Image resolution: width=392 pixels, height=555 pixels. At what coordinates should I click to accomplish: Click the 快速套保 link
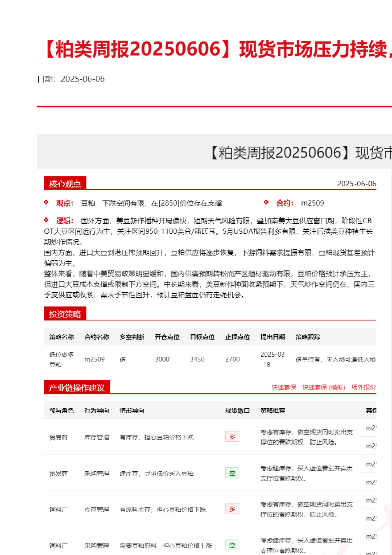tap(284, 387)
